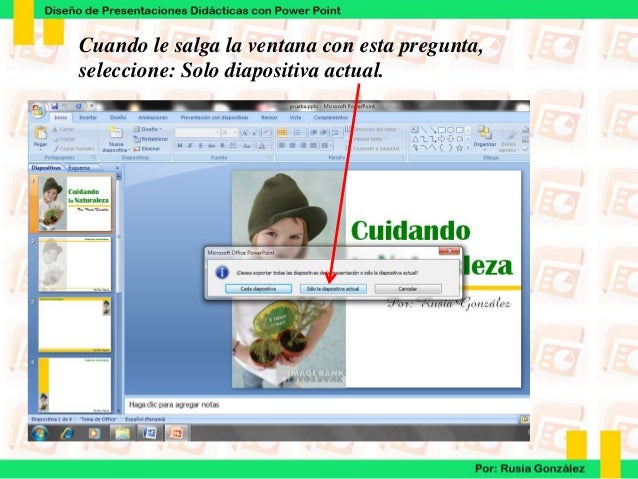The width and height of the screenshot is (638, 479).
Task: Select the star shape in gallery
Action: pyautogui.click(x=459, y=148)
